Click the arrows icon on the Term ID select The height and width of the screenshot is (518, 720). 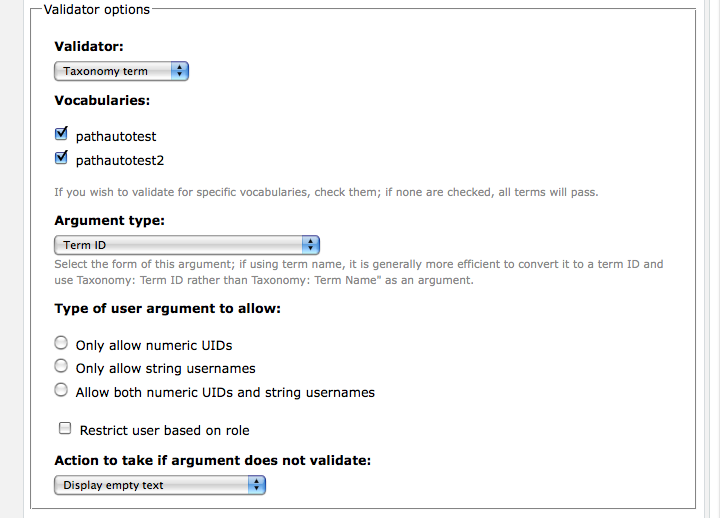tap(311, 245)
